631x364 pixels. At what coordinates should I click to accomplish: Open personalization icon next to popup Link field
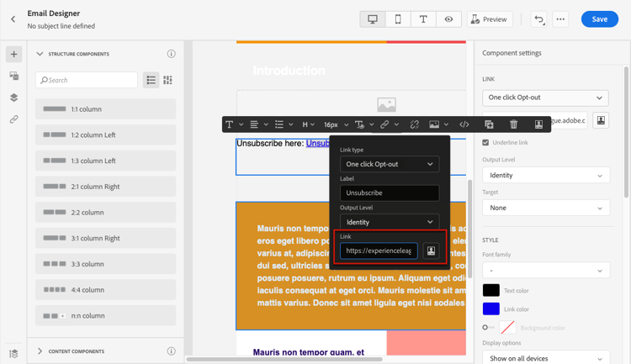pyautogui.click(x=432, y=251)
